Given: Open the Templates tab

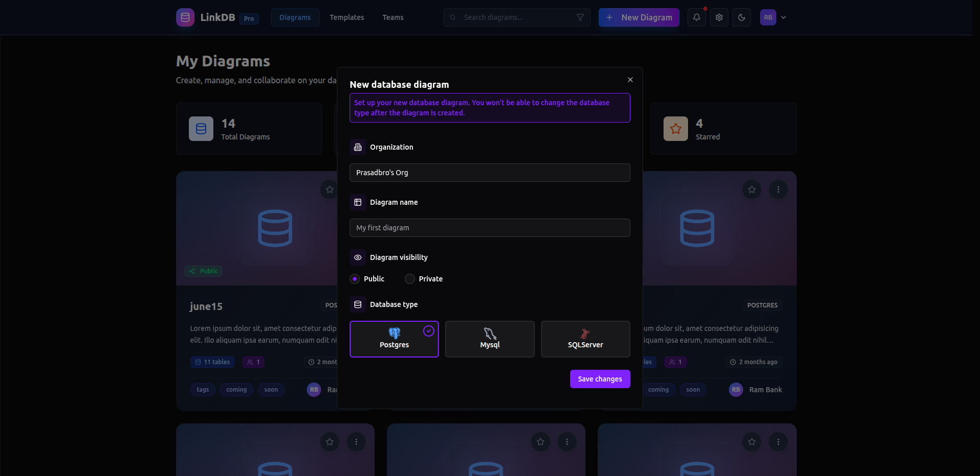Looking at the screenshot, I should pyautogui.click(x=347, y=17).
